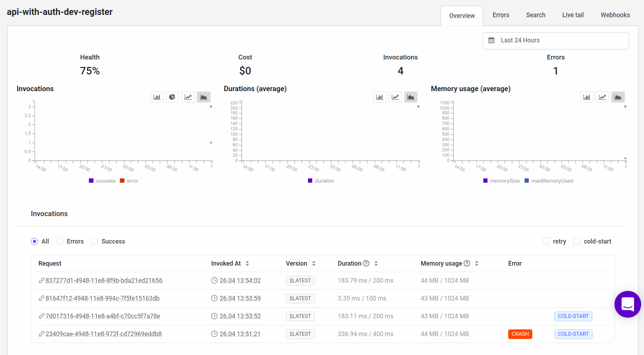Open request 837277d1-4948-11e8-8f9b-bda21ed21656

pyautogui.click(x=104, y=281)
